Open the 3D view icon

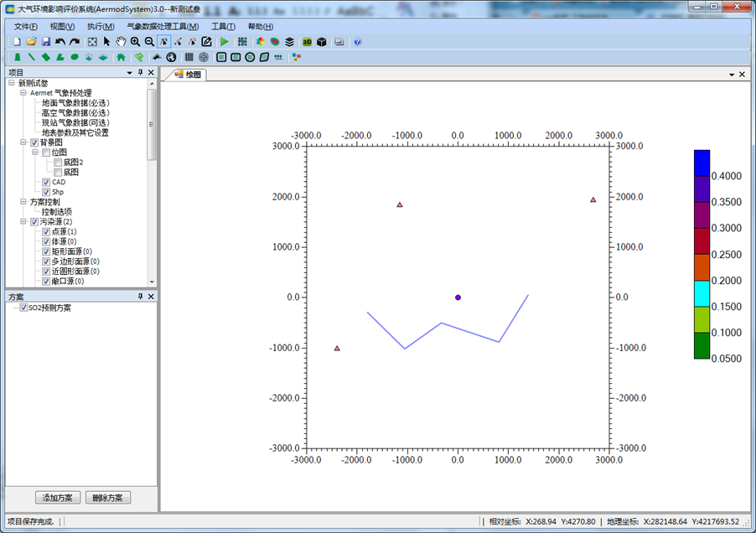(307, 41)
